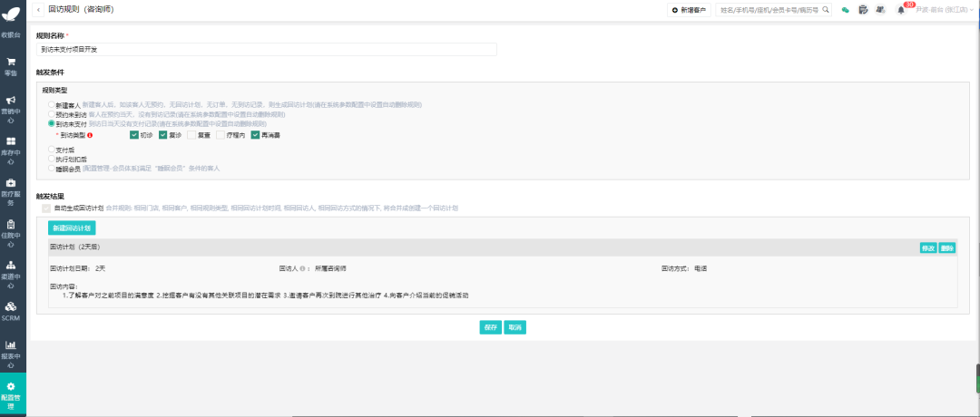This screenshot has height=417, width=980.
Task: Uncheck the 初诊 visit type checkbox
Action: click(133, 135)
